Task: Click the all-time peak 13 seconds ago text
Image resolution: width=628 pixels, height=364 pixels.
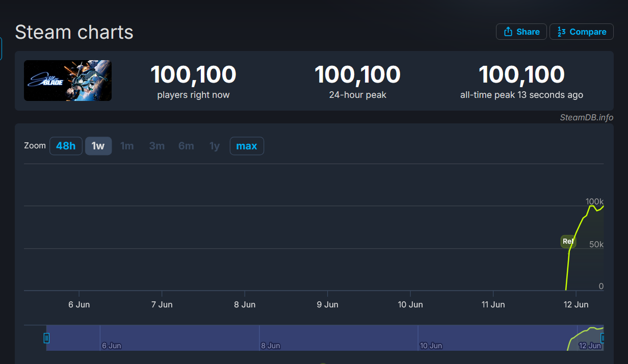Action: [521, 95]
